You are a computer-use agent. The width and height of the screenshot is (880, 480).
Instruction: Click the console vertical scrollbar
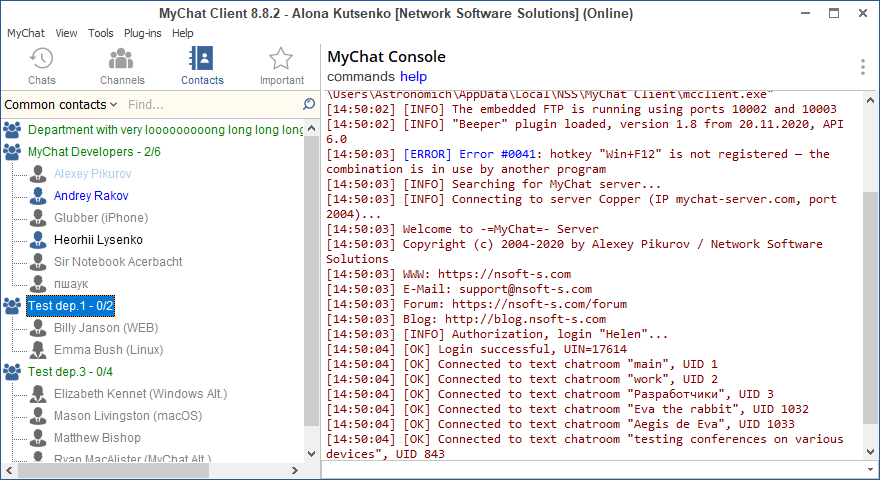[870, 300]
